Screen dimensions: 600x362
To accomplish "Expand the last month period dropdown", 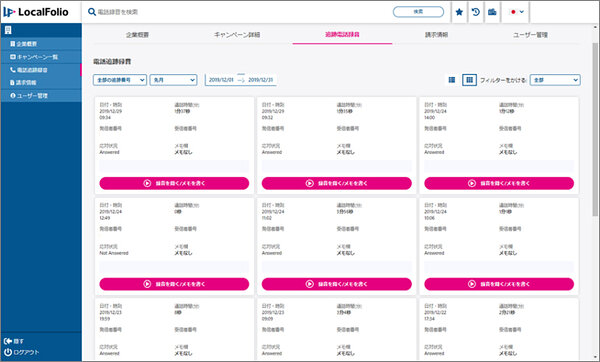I will [173, 80].
